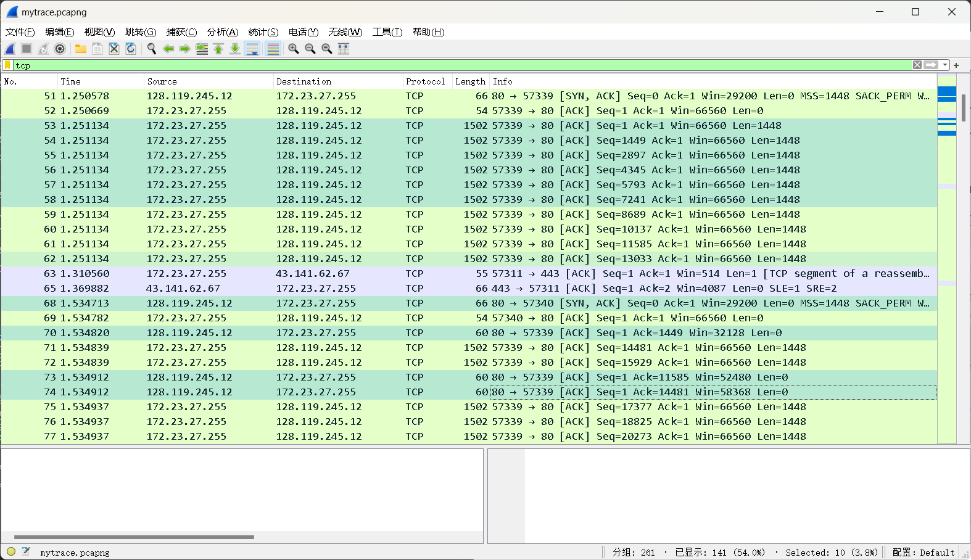Open the 编辑(E) menu
971x560 pixels.
(x=59, y=32)
